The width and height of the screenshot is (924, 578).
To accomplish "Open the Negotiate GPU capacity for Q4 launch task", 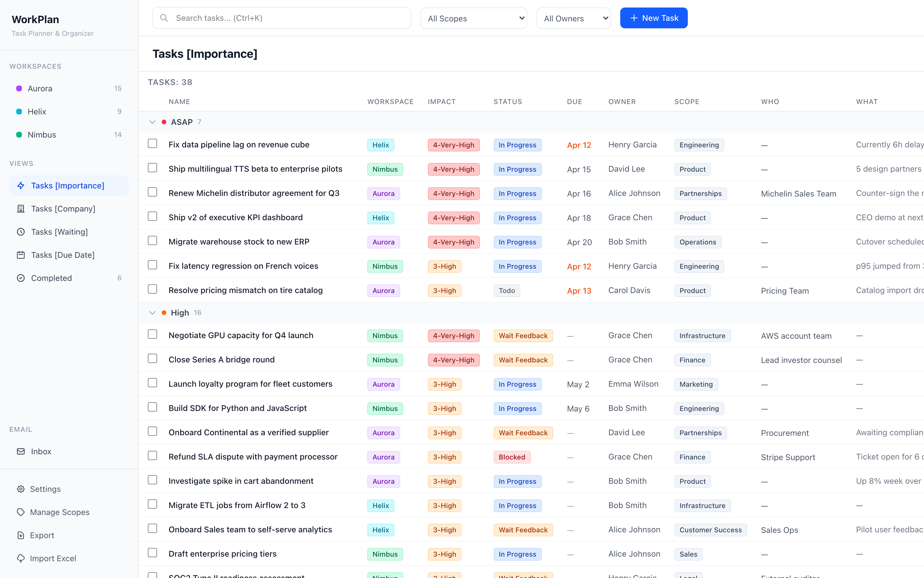I will coord(241,335).
